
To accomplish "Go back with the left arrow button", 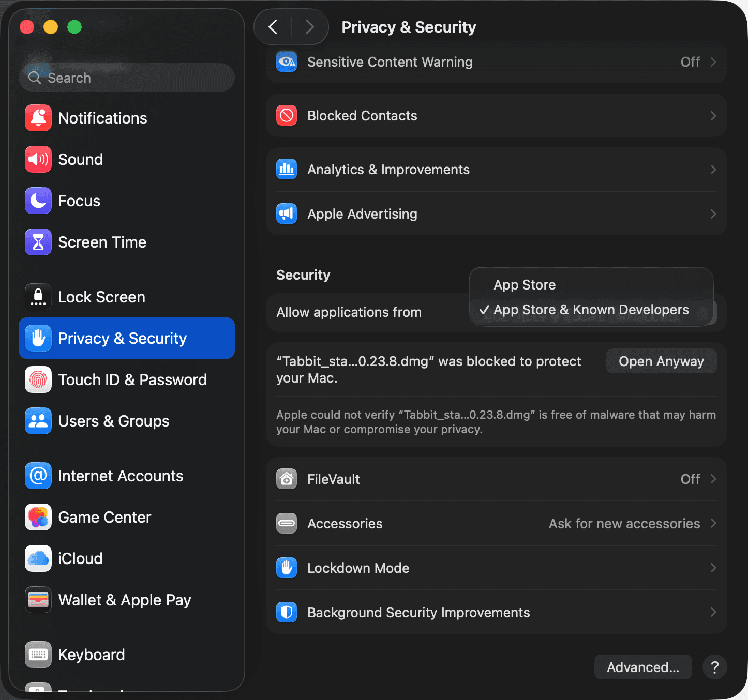I will [273, 27].
